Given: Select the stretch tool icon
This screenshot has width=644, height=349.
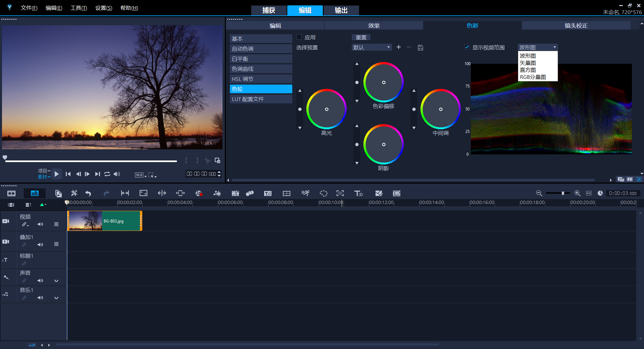Looking at the screenshot, I should (143, 193).
